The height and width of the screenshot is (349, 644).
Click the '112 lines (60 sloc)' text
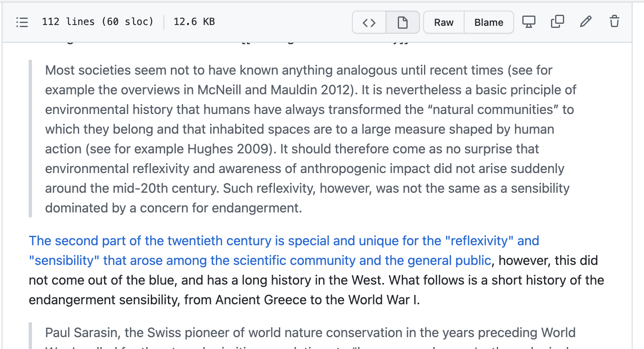pyautogui.click(x=98, y=22)
